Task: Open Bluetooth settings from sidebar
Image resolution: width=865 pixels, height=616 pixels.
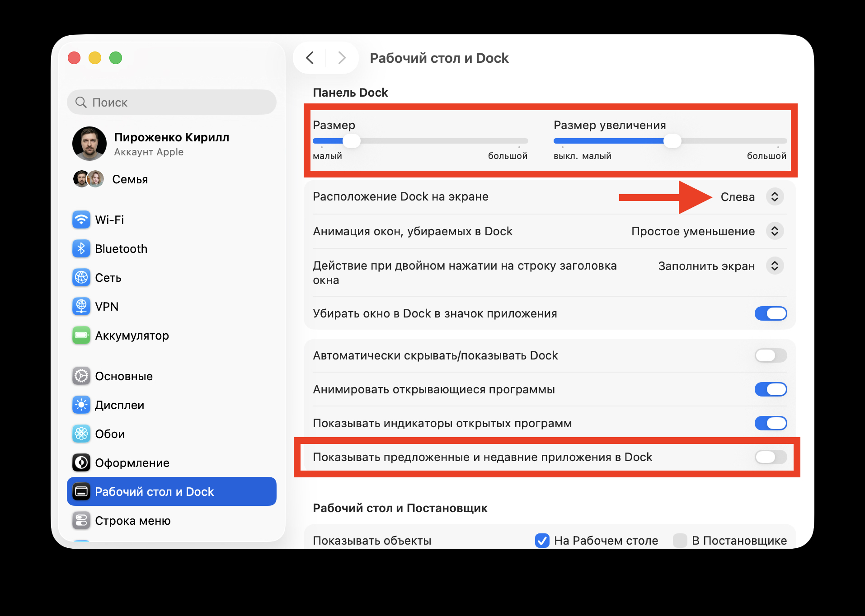Action: tap(121, 248)
